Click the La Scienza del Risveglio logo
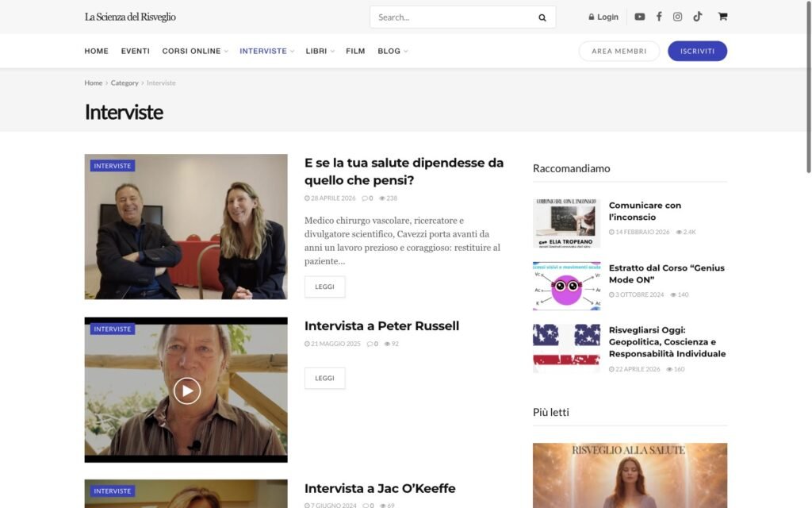 coord(130,17)
